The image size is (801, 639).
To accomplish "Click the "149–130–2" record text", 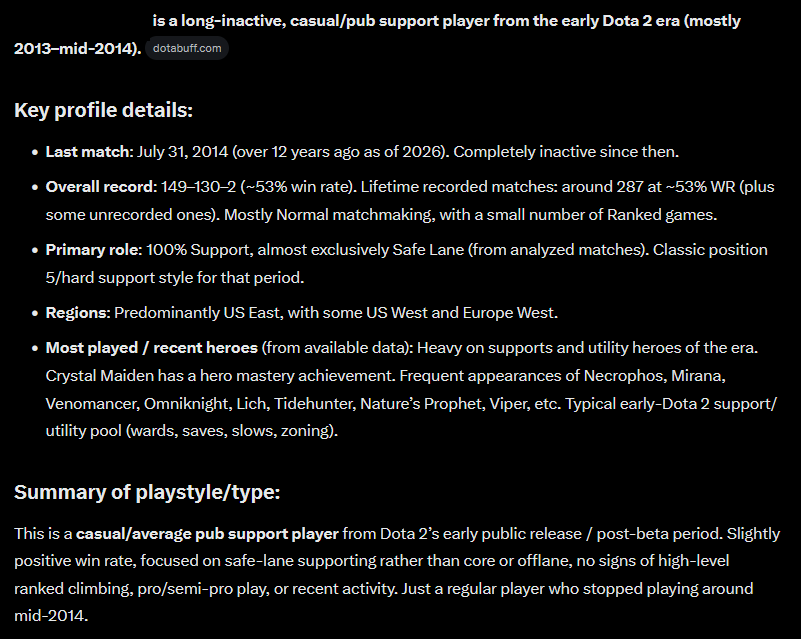I will (199, 187).
